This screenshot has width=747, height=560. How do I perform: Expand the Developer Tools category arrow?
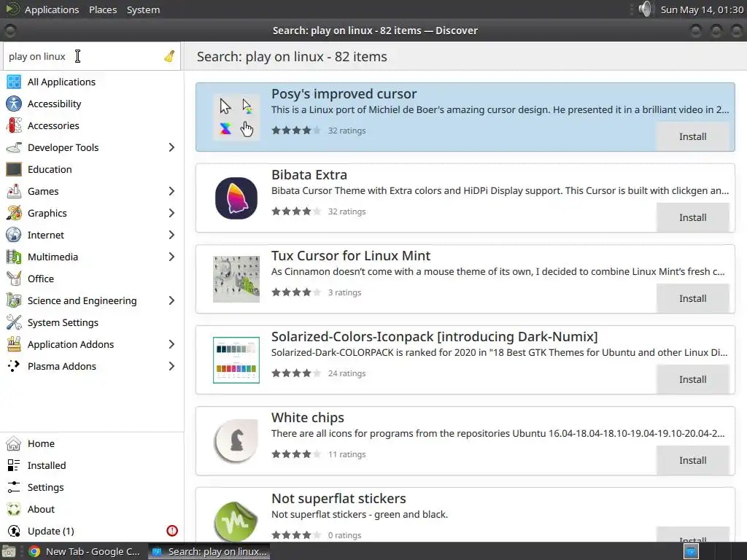coord(171,147)
